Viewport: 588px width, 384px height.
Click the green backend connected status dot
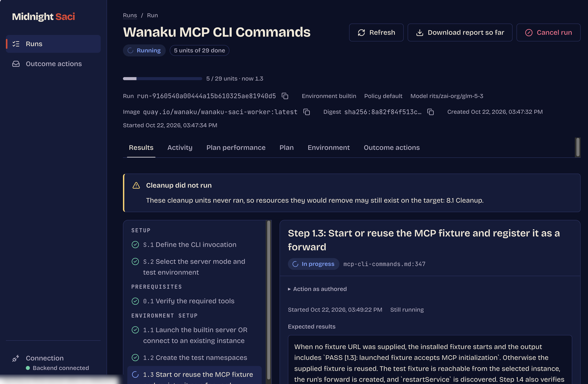tap(28, 368)
